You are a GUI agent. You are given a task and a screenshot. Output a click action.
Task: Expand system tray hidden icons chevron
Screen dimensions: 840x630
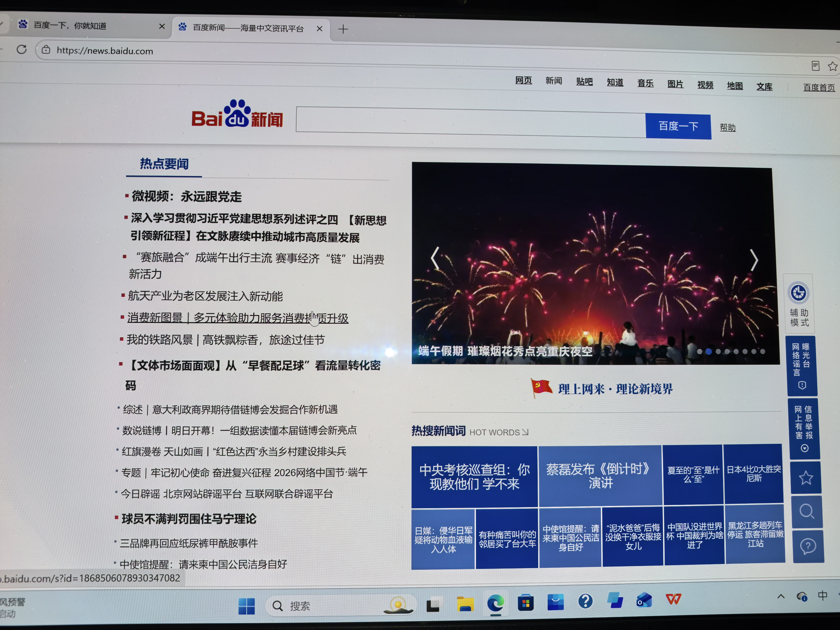(x=781, y=597)
